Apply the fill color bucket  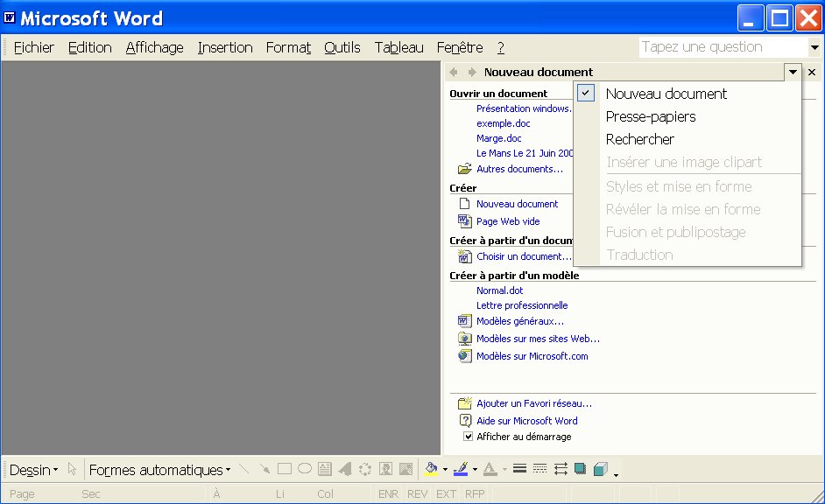click(432, 469)
